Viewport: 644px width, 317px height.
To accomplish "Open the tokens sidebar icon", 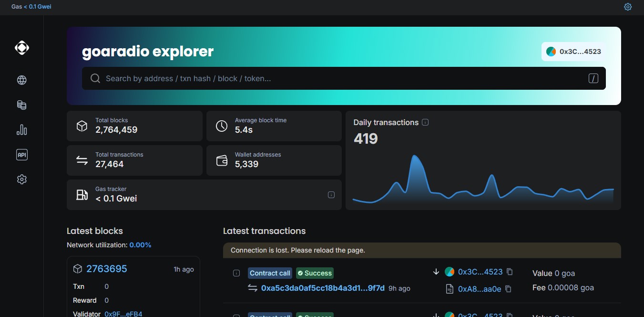I will point(21,105).
